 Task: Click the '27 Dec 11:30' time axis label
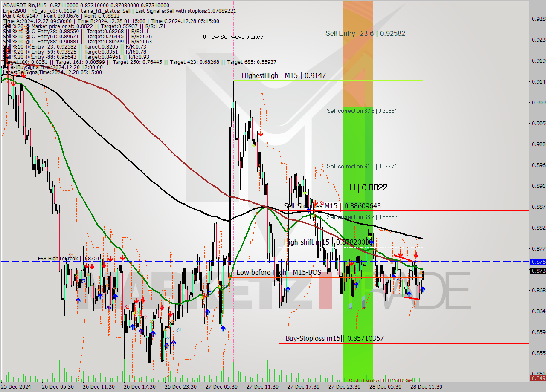point(263,387)
